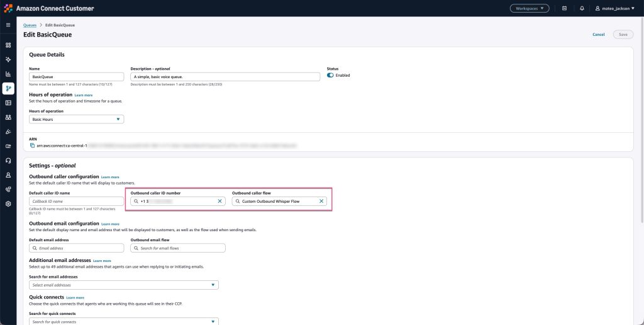The width and height of the screenshot is (644, 325).
Task: Click the ARN value text
Action: tap(166, 145)
